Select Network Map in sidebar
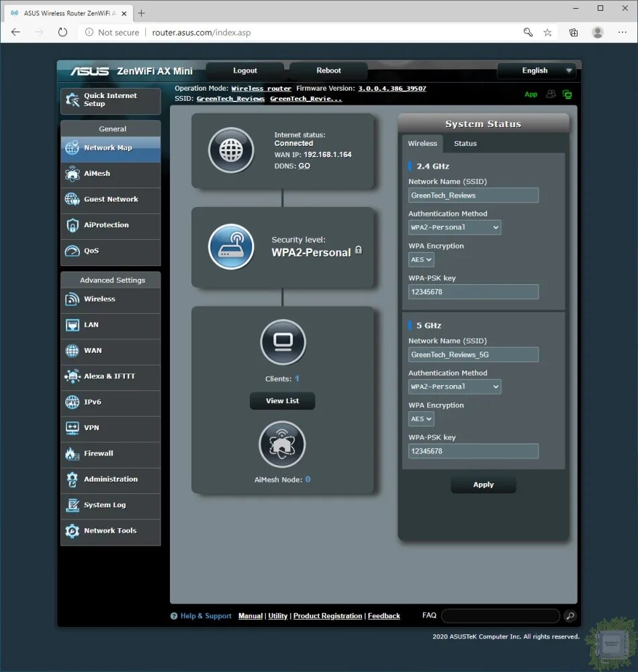 point(110,149)
